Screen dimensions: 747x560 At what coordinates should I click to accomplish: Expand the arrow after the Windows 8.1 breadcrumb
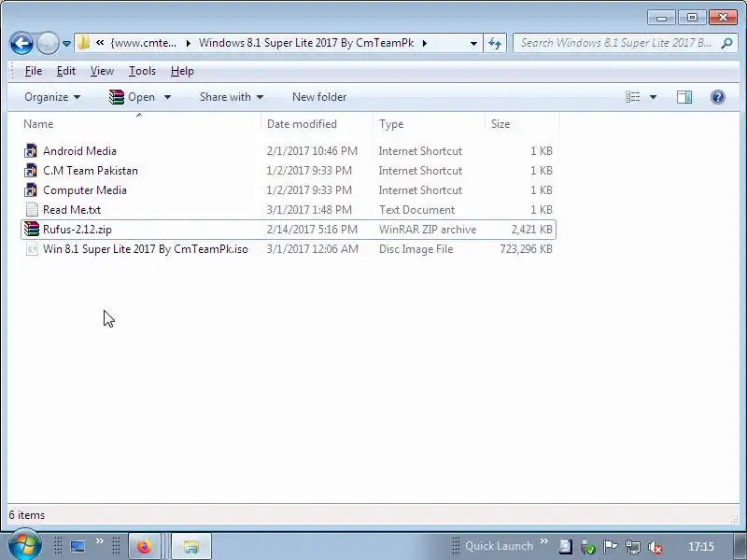point(425,43)
